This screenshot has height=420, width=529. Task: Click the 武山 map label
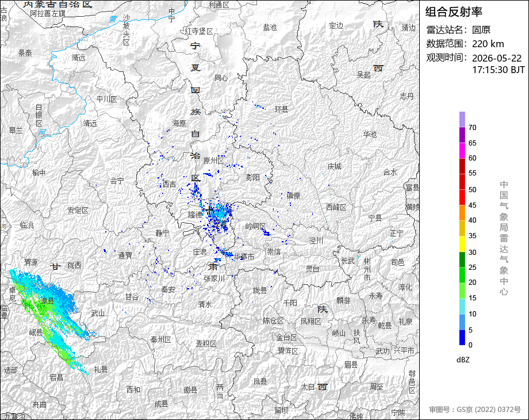point(98,314)
